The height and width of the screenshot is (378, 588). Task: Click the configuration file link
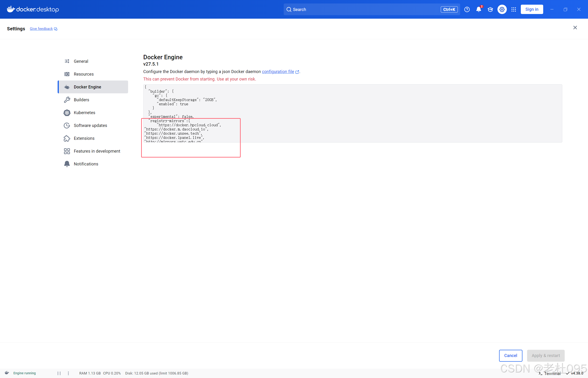click(278, 72)
